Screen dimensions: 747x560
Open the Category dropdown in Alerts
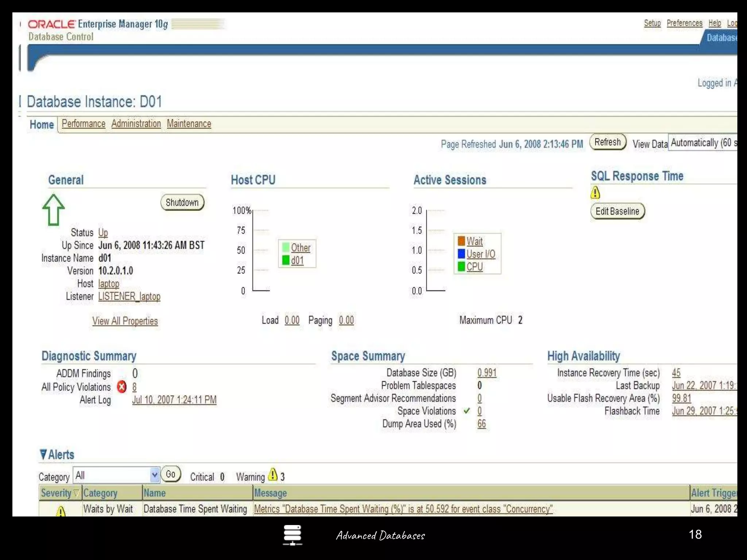pyautogui.click(x=116, y=475)
